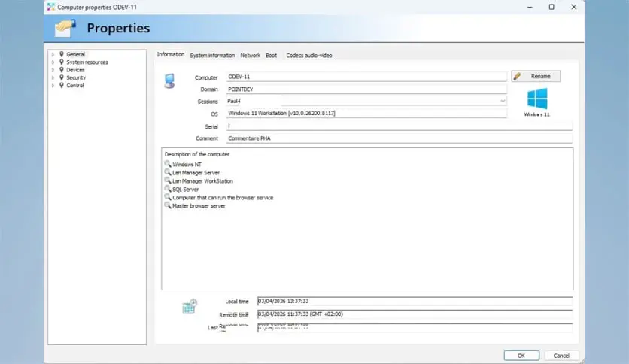Click the pin icon beside Devices
This screenshot has width=629, height=364.
[x=62, y=70]
